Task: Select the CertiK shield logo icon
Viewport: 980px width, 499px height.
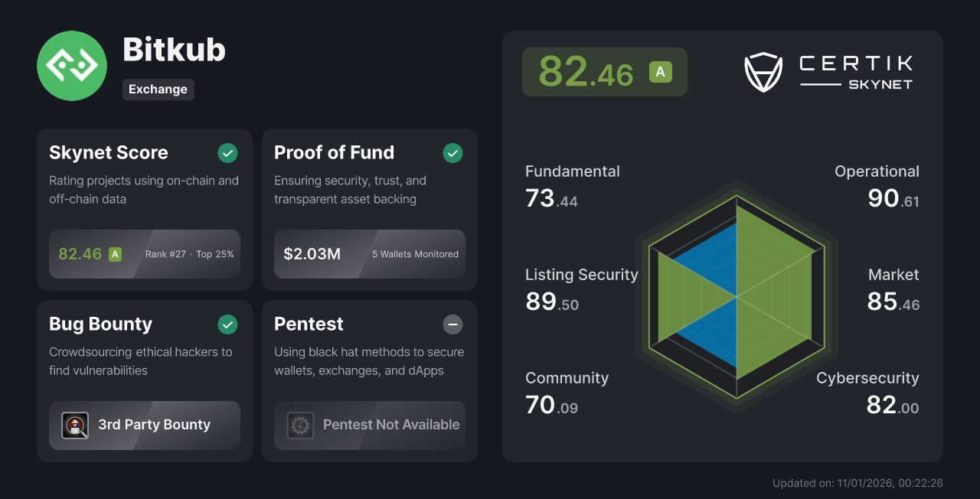Action: [763, 73]
